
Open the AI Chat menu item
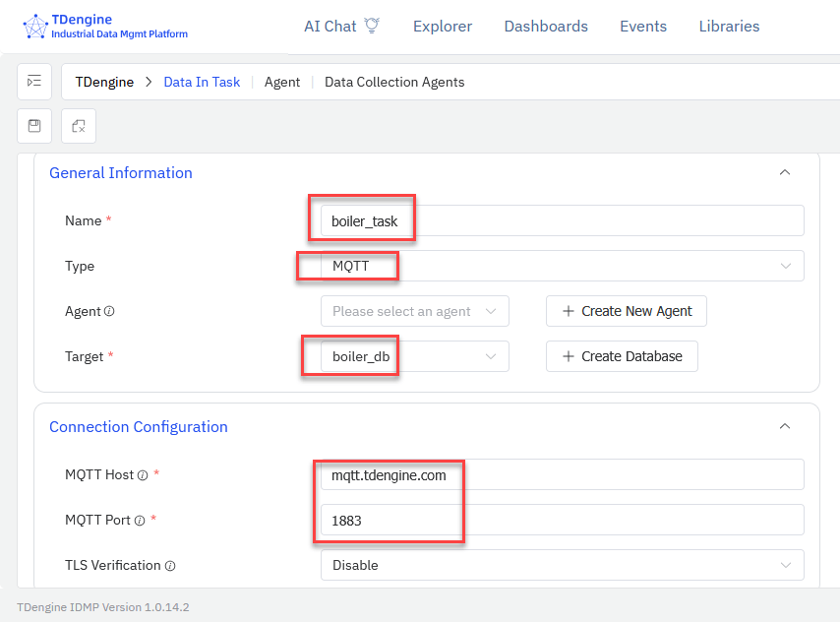[341, 27]
